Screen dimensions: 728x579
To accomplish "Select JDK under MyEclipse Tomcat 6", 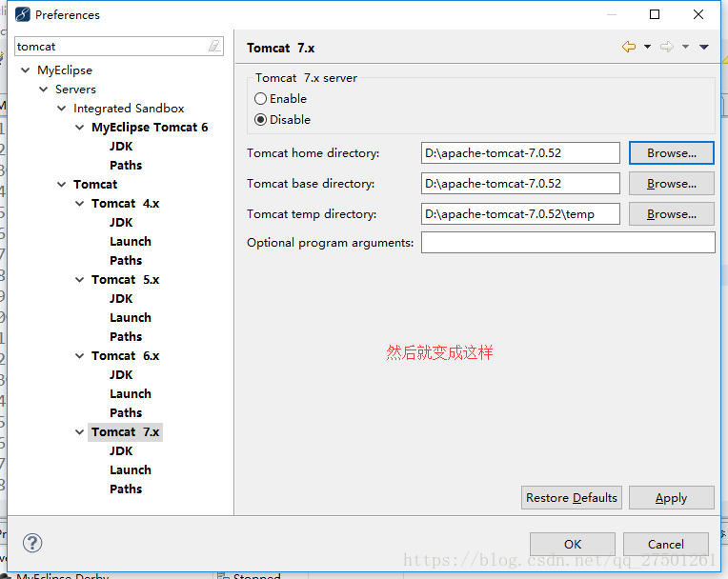I will [121, 146].
